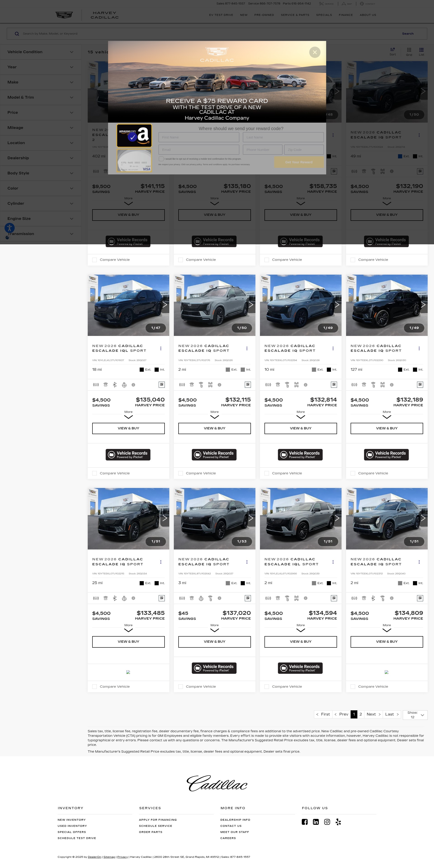Viewport: 434px width, 868px height.
Task: Click black exterior swatch on 18 mi vehicle
Action: pos(142,370)
